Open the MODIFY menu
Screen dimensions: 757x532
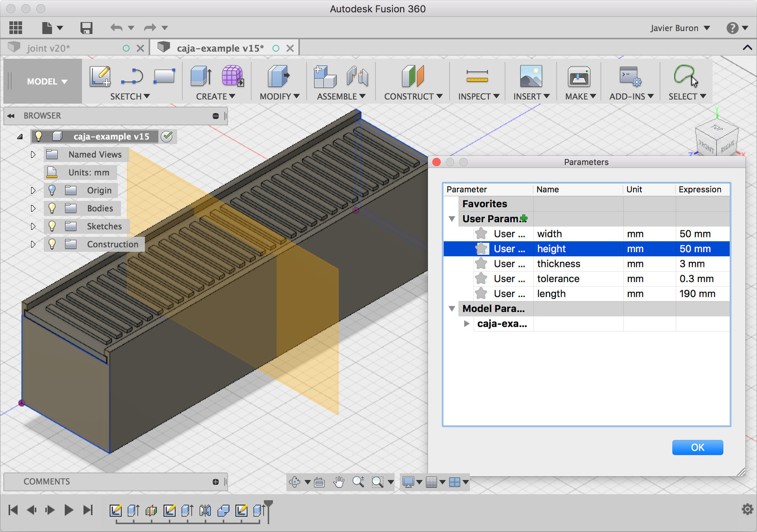[x=280, y=97]
